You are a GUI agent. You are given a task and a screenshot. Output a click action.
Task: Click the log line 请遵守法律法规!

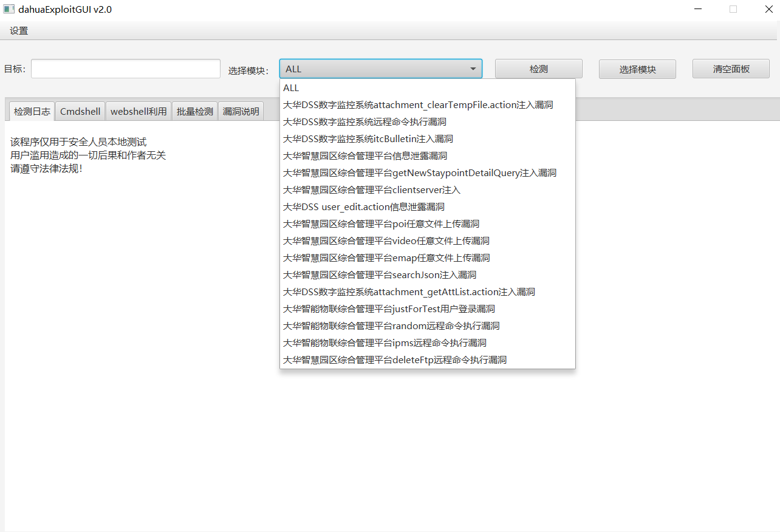pos(46,169)
